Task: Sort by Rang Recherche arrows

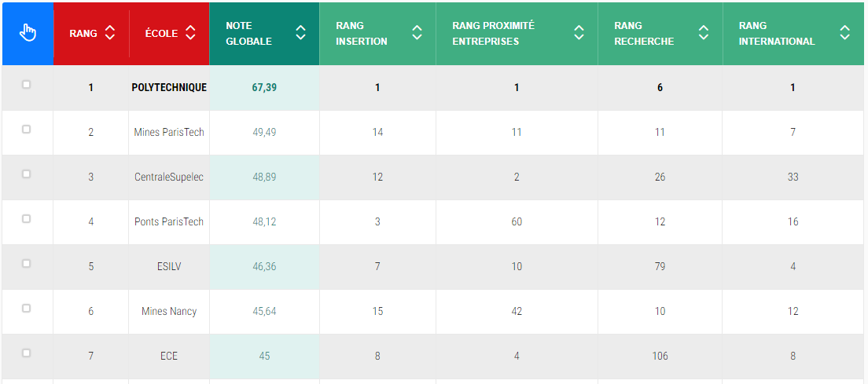Action: pyautogui.click(x=704, y=33)
